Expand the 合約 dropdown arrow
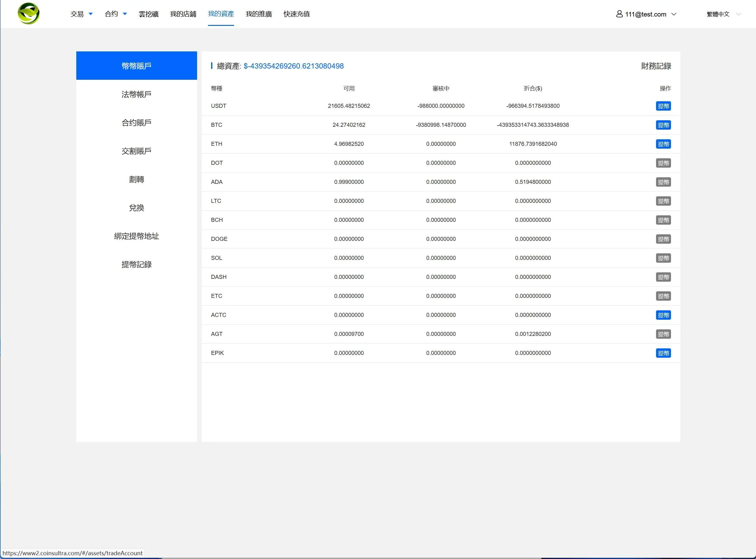756x559 pixels. (x=125, y=14)
